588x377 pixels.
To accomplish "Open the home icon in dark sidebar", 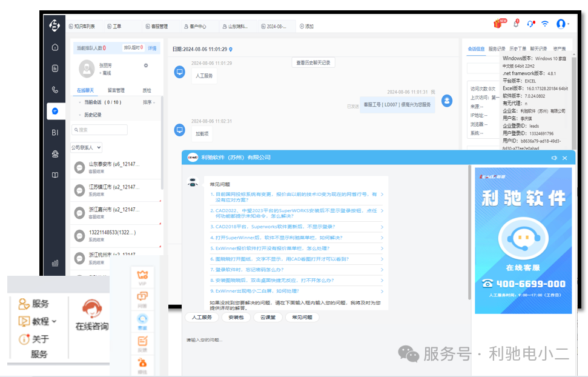I will point(55,47).
